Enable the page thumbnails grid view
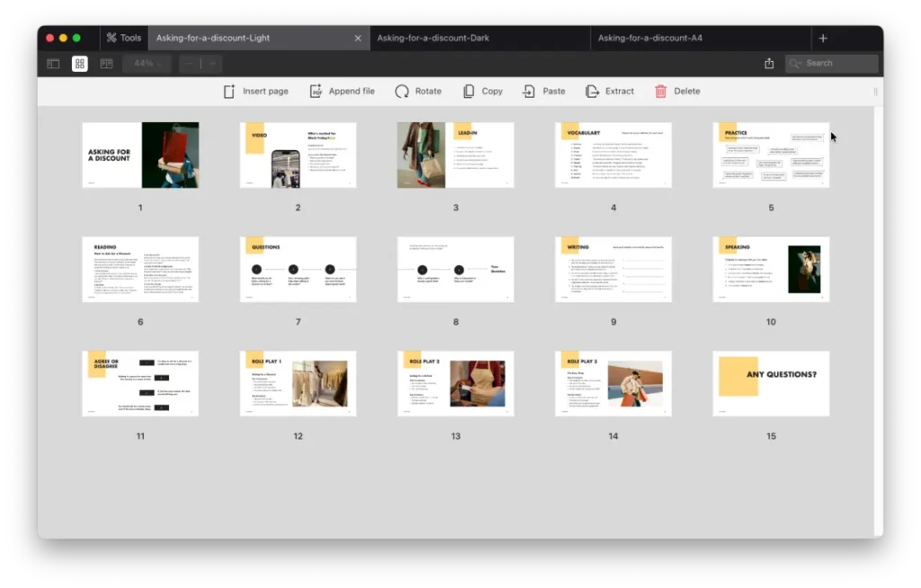Image resolution: width=921 pixels, height=588 pixels. [80, 64]
